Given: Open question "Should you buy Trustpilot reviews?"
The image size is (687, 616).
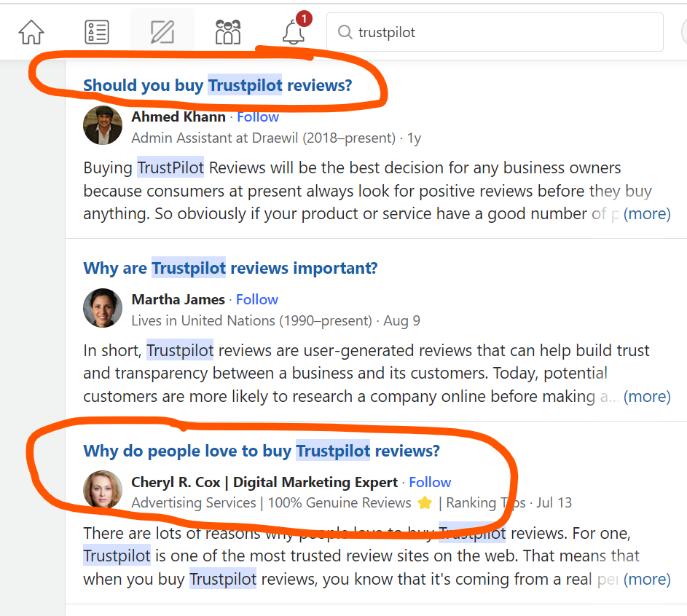Looking at the screenshot, I should tap(217, 85).
